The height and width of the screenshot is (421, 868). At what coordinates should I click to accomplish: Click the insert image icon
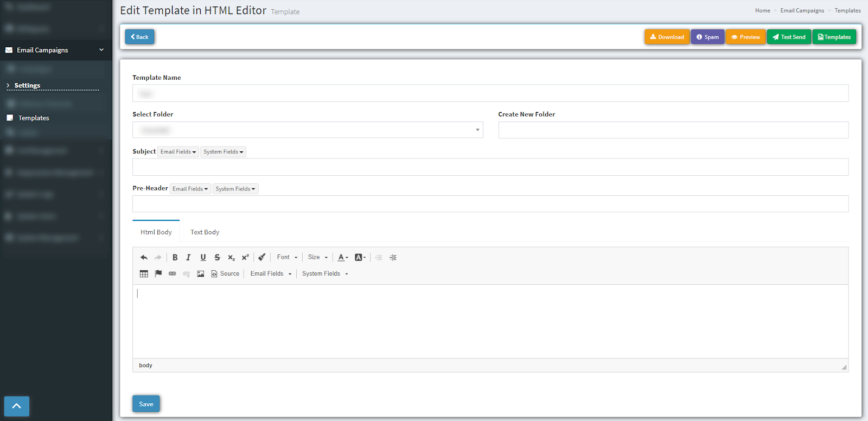[201, 274]
